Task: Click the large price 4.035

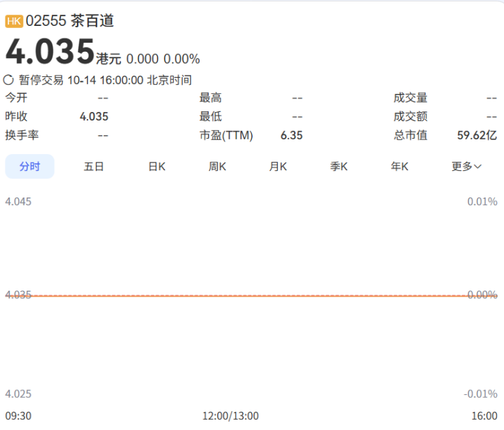Action: pyautogui.click(x=50, y=51)
